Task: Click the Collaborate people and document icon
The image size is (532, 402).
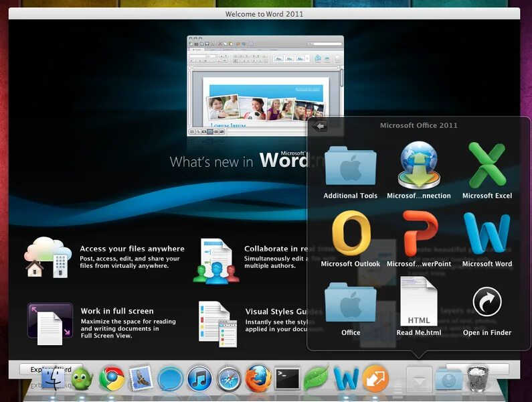Action: [216, 261]
